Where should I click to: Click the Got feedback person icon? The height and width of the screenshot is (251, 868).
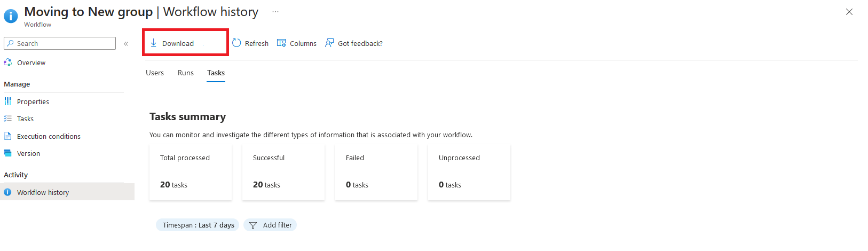[329, 43]
